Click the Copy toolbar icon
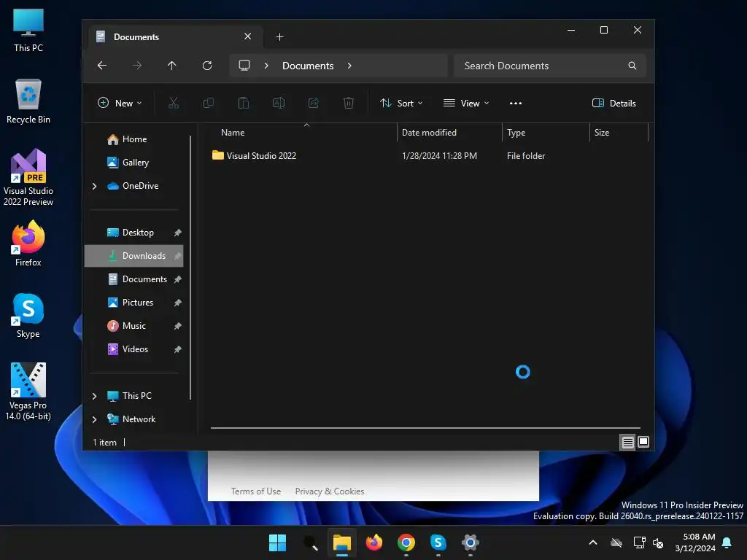 (208, 103)
